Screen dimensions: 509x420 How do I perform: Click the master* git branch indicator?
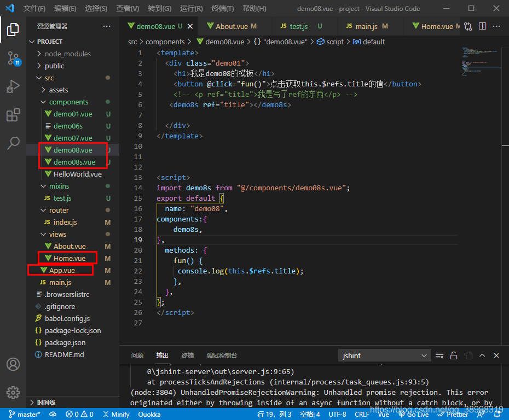(x=24, y=415)
